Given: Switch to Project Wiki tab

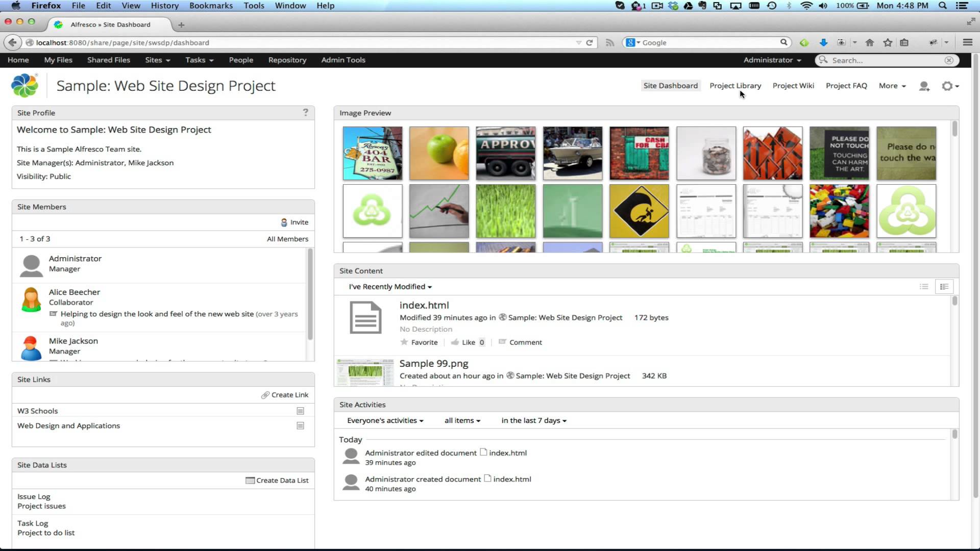Looking at the screenshot, I should [x=793, y=86].
